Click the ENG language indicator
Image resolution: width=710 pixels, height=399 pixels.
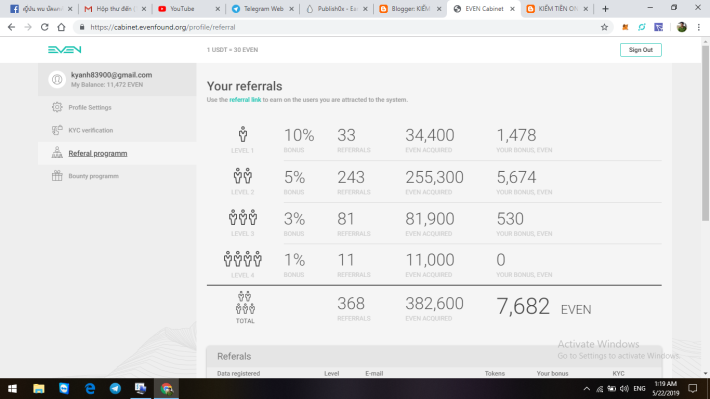(x=639, y=389)
